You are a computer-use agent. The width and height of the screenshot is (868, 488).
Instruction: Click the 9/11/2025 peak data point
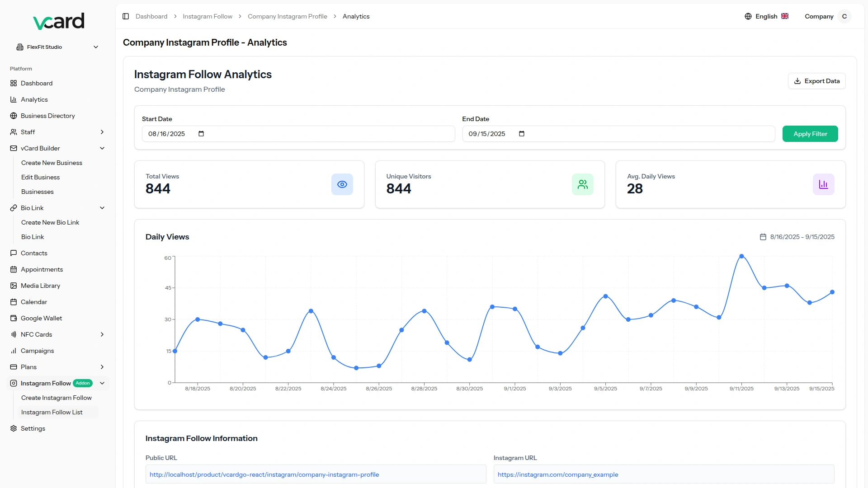[741, 256]
